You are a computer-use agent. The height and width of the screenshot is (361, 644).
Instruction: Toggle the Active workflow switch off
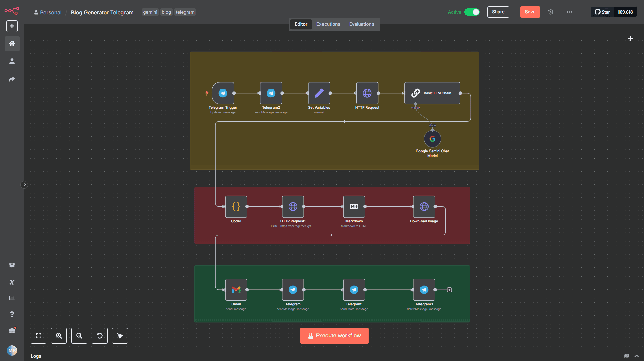472,12
